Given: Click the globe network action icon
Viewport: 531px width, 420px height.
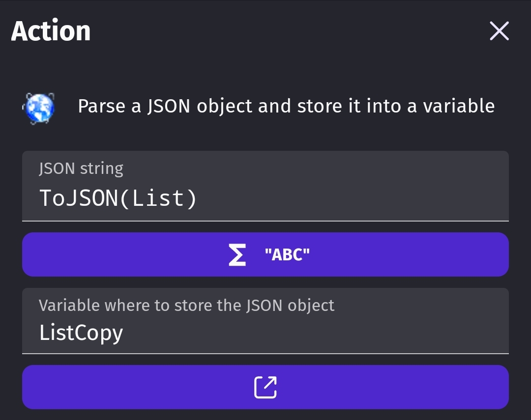Looking at the screenshot, I should (39, 108).
